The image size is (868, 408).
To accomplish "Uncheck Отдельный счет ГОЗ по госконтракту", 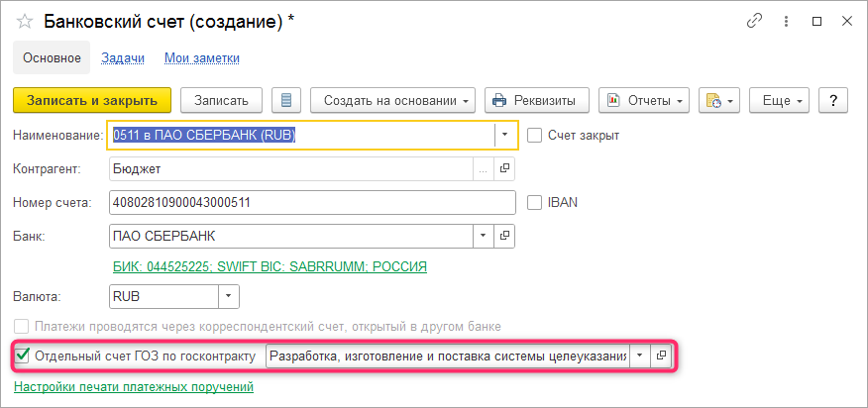I will pyautogui.click(x=23, y=355).
